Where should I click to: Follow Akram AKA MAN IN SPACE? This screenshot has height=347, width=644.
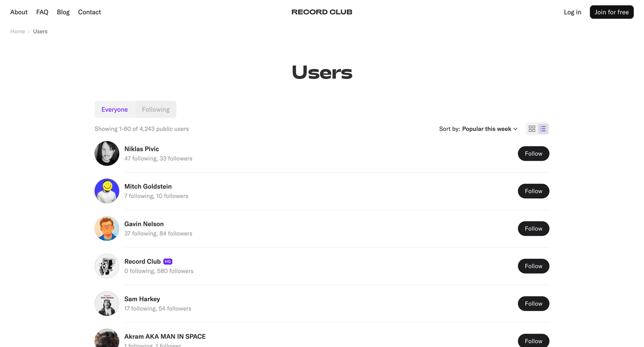[533, 341]
